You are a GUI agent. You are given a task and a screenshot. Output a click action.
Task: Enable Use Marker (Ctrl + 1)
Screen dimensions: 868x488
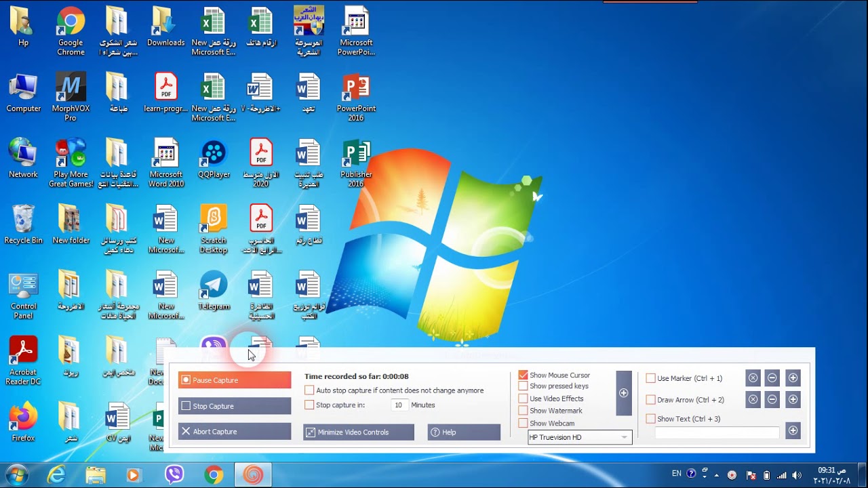click(651, 378)
